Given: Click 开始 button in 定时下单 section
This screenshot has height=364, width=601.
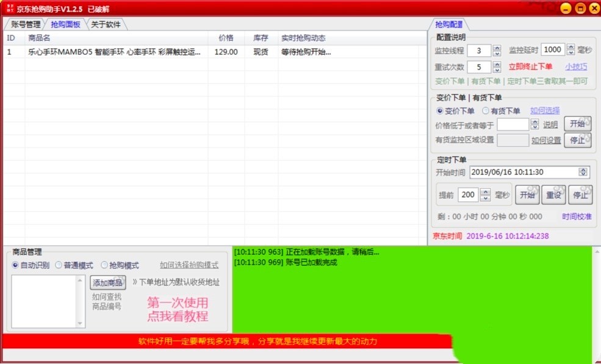Looking at the screenshot, I should point(527,195).
